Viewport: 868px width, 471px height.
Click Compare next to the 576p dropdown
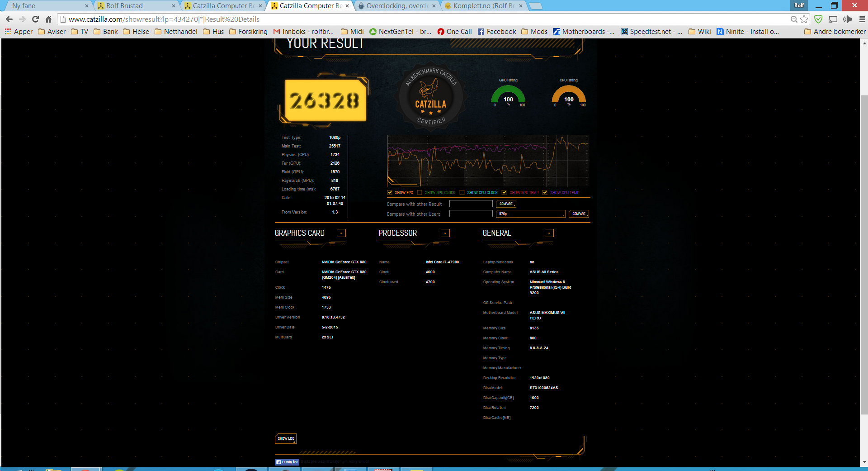click(x=579, y=214)
